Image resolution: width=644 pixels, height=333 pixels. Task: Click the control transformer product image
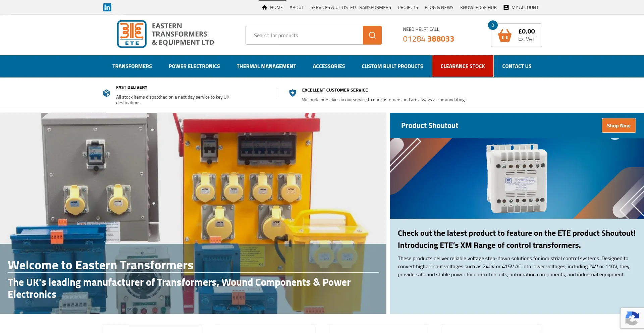[517, 178]
